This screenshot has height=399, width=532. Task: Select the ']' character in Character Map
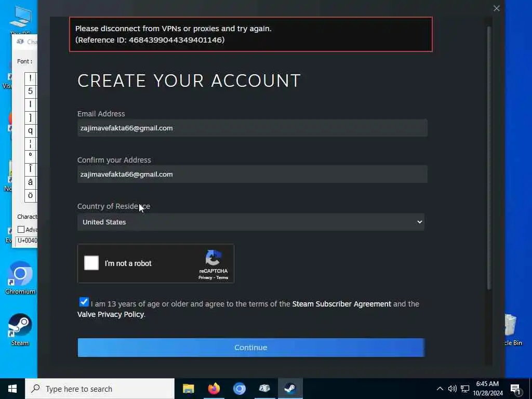(x=30, y=117)
